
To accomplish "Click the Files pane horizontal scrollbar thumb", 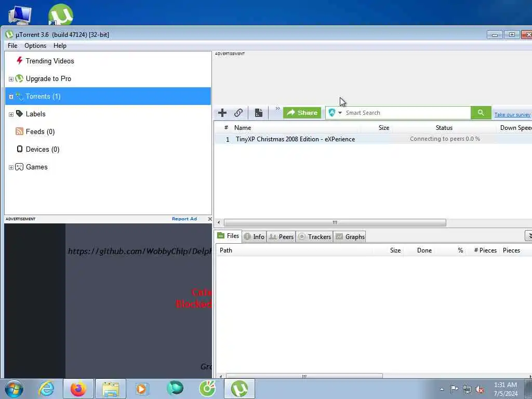I will pyautogui.click(x=304, y=376).
